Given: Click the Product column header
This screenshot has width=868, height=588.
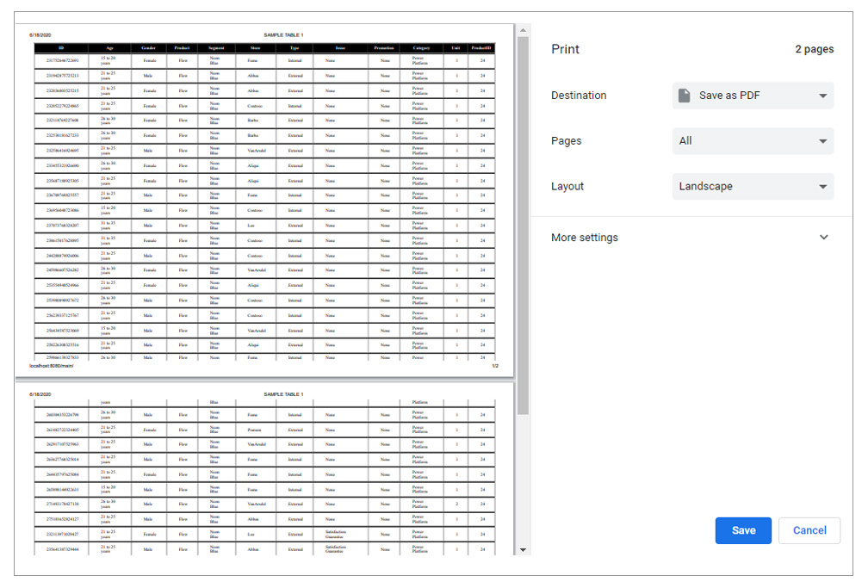Looking at the screenshot, I should 182,48.
